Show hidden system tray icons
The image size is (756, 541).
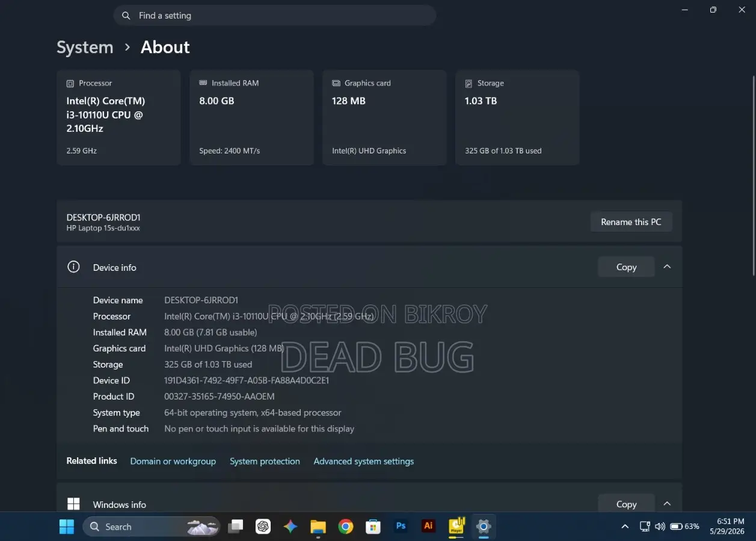pos(625,527)
